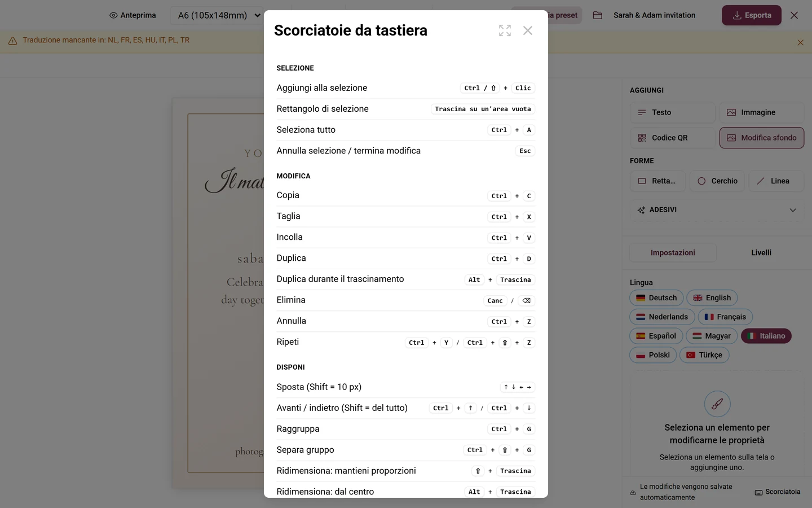Open Anteprima preview mode
Viewport: 812px width, 508px height.
pyautogui.click(x=133, y=15)
